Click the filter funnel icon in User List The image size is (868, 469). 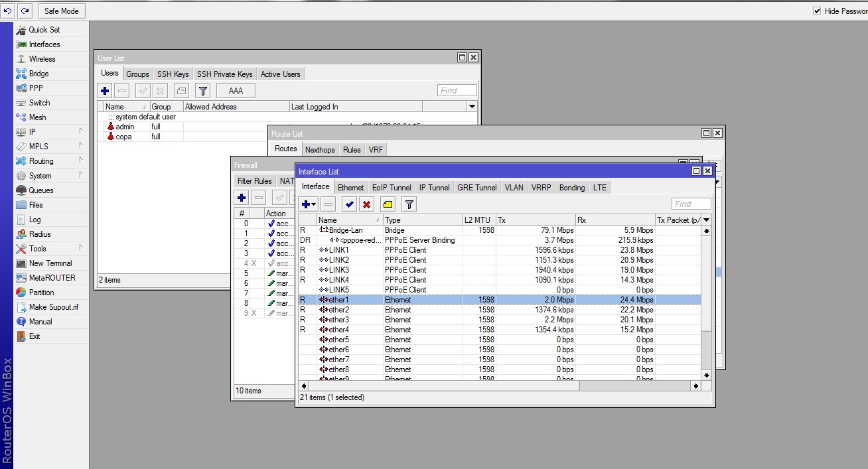pos(204,91)
